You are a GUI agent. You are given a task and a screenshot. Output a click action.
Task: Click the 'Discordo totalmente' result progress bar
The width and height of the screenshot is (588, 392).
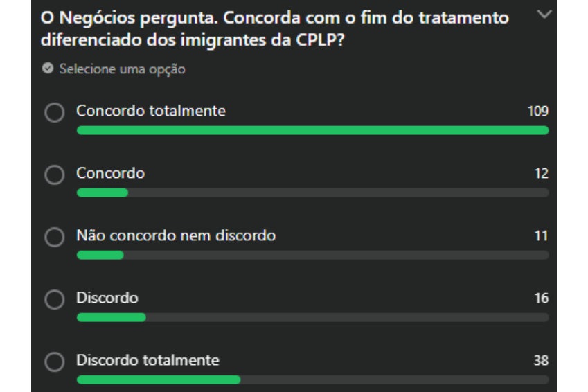(x=312, y=380)
